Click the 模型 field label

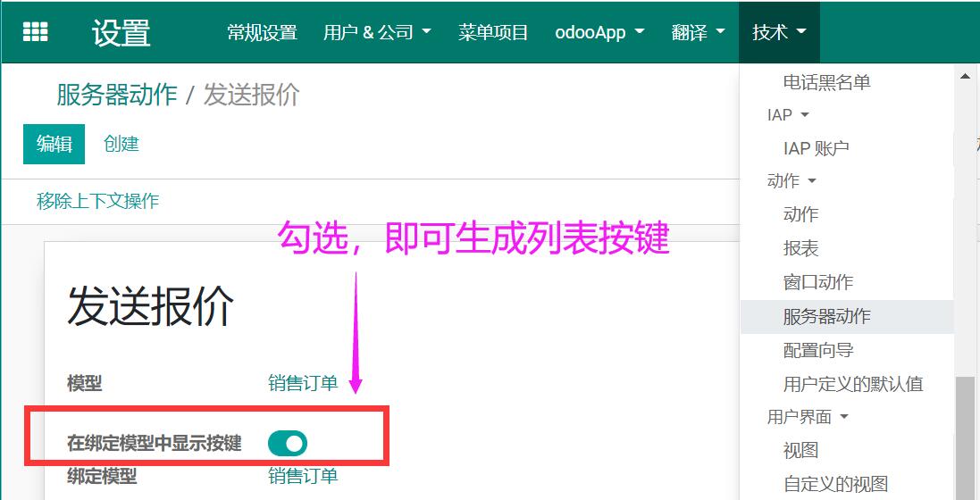click(x=84, y=383)
